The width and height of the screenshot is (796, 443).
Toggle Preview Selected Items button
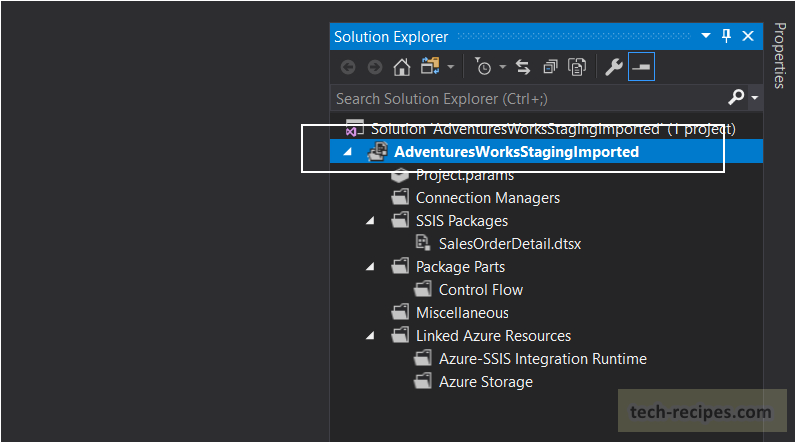click(x=641, y=66)
